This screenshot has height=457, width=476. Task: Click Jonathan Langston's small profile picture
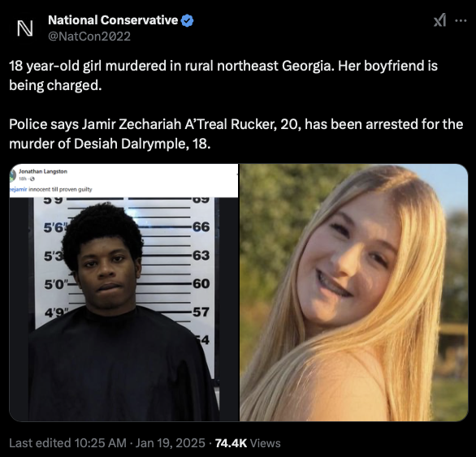pyautogui.click(x=12, y=175)
